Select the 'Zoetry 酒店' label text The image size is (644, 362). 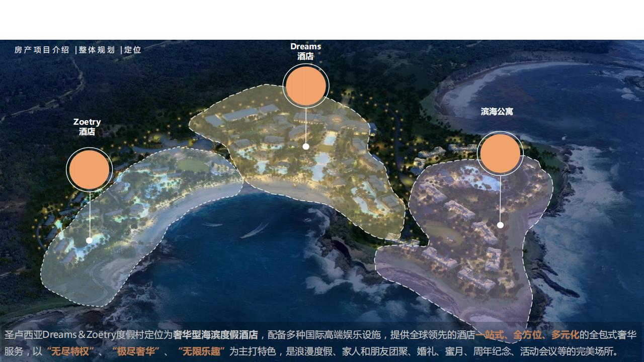(87, 127)
